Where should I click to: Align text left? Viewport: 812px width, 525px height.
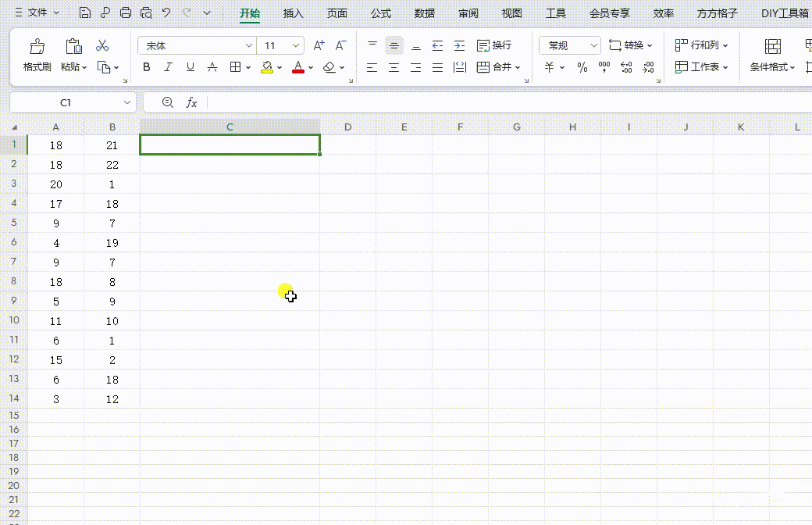372,67
